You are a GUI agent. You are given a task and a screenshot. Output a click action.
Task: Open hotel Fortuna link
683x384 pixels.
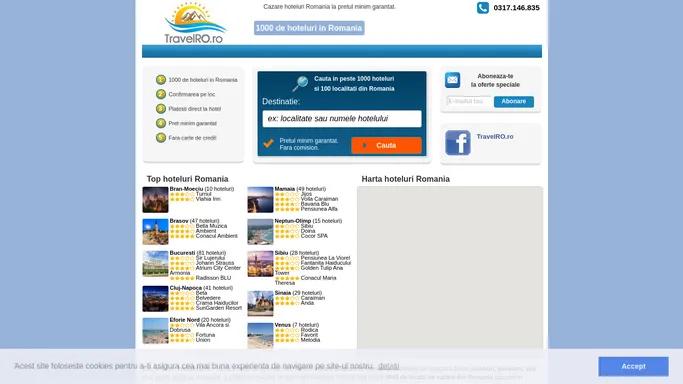[206, 335]
